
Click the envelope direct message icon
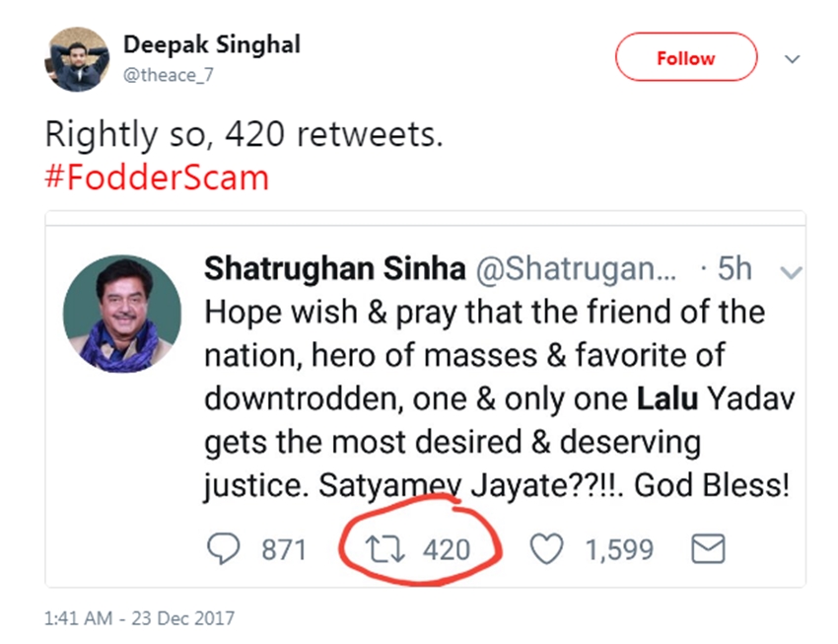708,549
